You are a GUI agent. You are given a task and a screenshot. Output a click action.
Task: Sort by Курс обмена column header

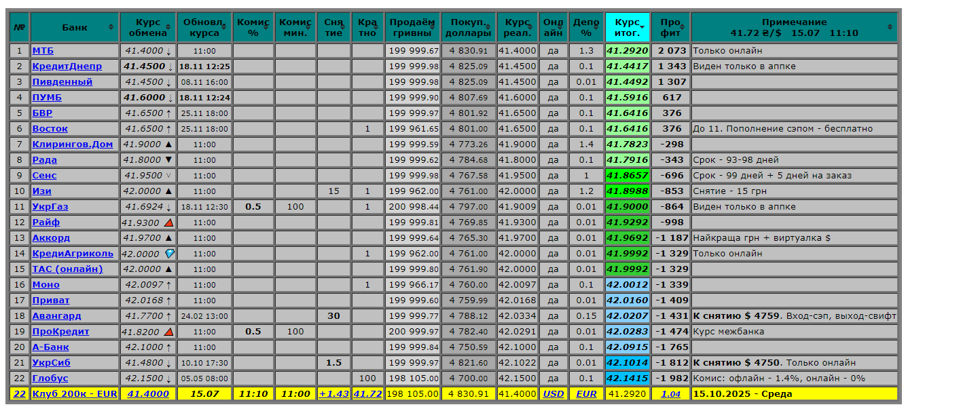pos(148,27)
